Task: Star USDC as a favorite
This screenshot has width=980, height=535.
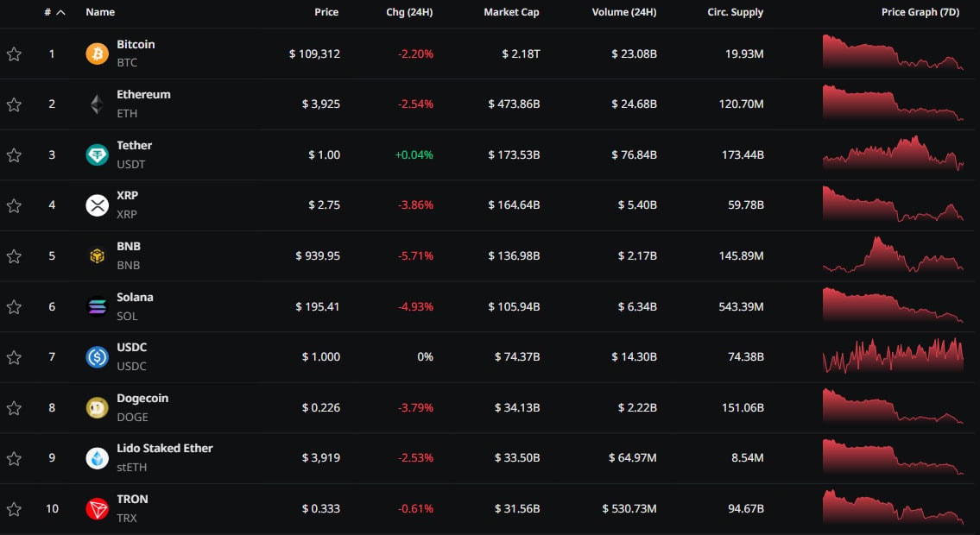Action: point(14,357)
